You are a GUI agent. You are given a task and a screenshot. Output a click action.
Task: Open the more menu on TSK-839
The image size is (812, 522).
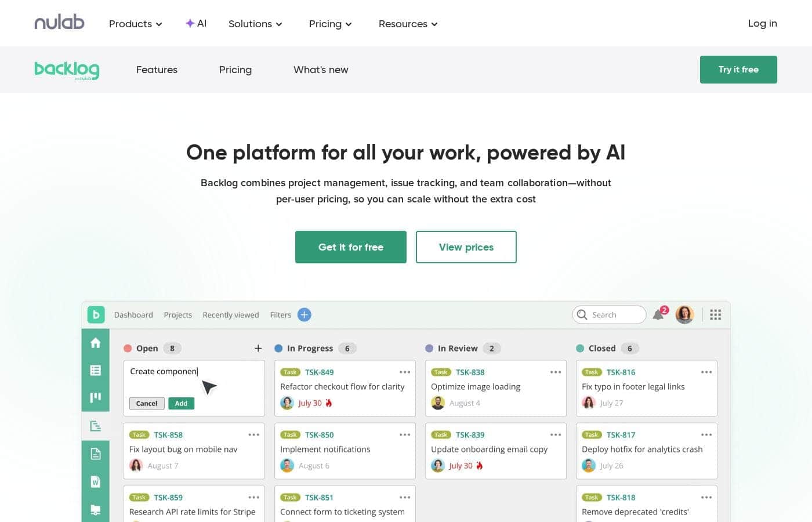tap(556, 435)
